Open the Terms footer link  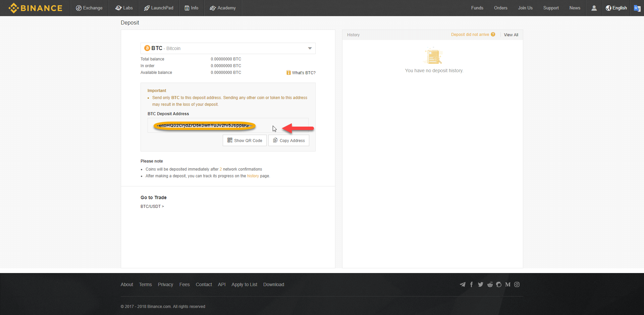145,284
